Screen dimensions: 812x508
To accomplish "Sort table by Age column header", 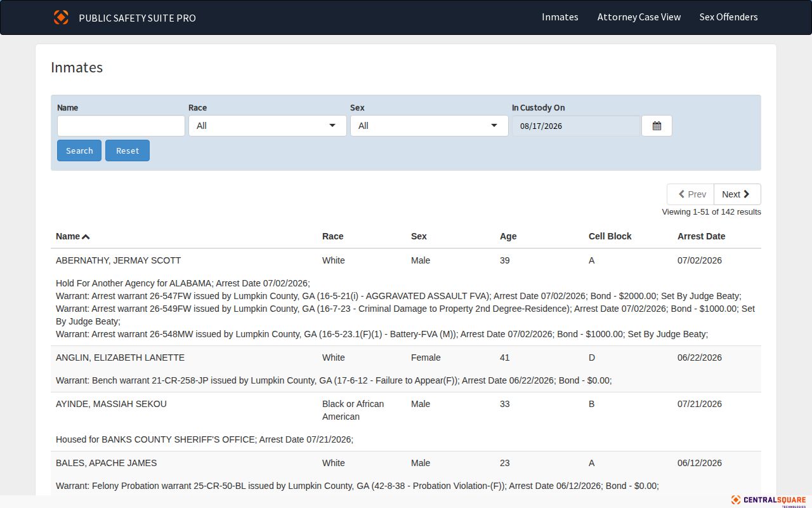I will pyautogui.click(x=508, y=236).
